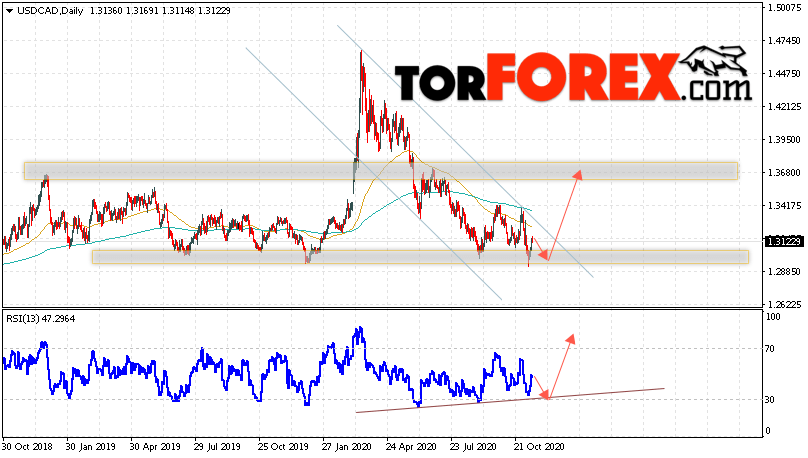Viewport: 808px width, 458px height.
Task: Select price level 1.50075 on the axis
Action: (x=784, y=8)
